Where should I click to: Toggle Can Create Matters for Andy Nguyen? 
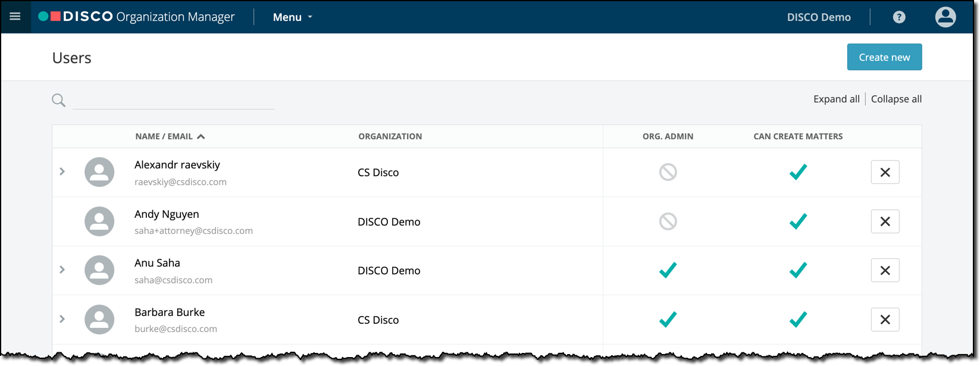click(798, 221)
